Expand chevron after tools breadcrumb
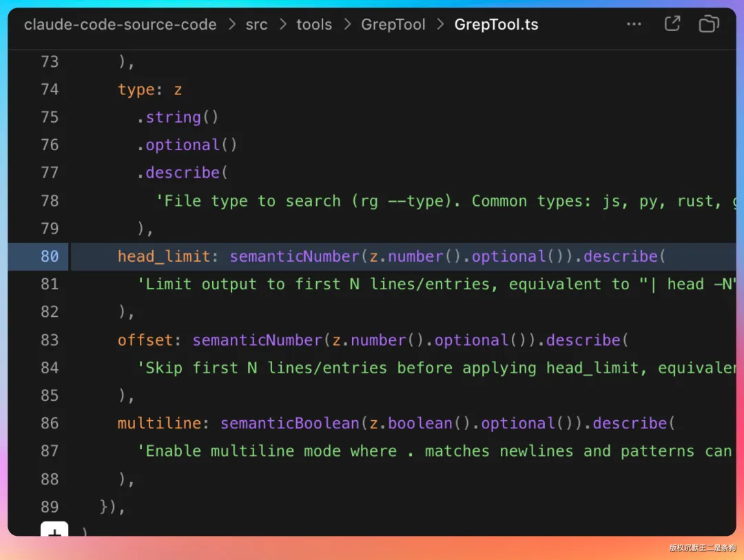Viewport: 744px width, 560px height. click(x=347, y=24)
